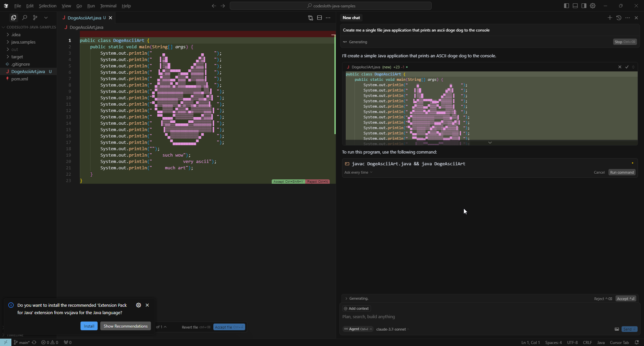Open the 'Ask every time' dropdown

click(358, 172)
